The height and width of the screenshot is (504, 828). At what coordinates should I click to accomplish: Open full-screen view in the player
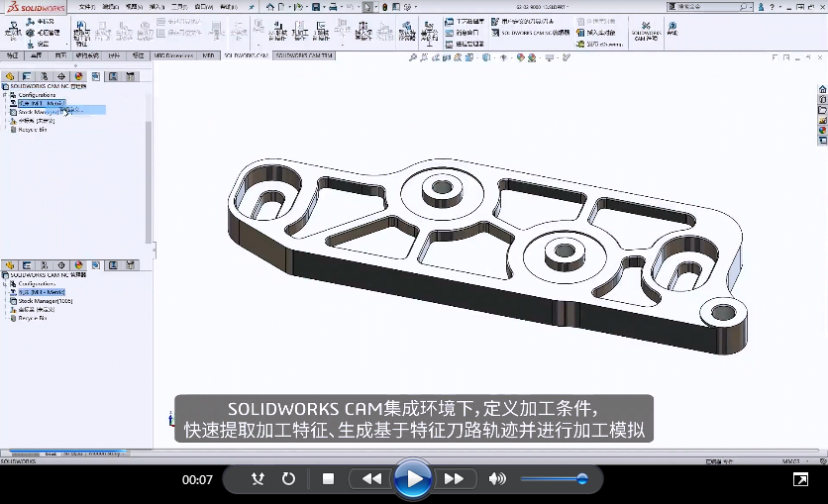[800, 479]
